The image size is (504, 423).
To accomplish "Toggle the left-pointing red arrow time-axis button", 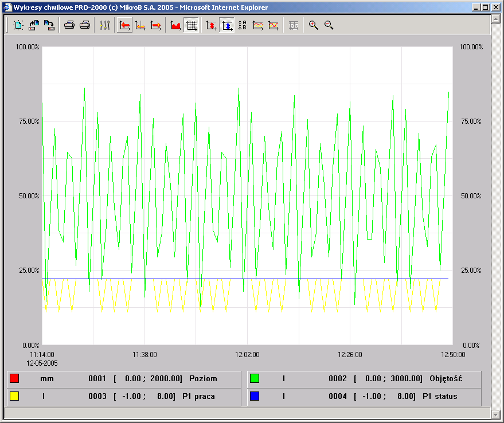I will pos(124,25).
